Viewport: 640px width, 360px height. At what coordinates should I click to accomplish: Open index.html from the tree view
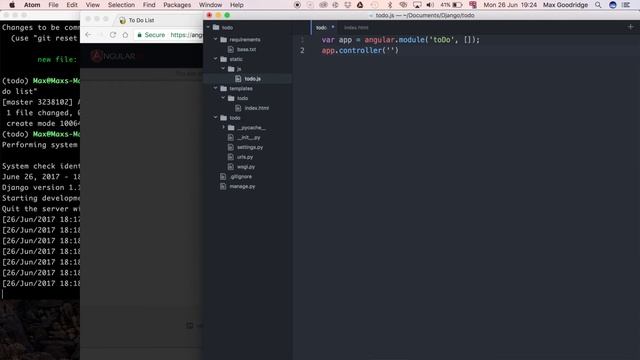(257, 108)
